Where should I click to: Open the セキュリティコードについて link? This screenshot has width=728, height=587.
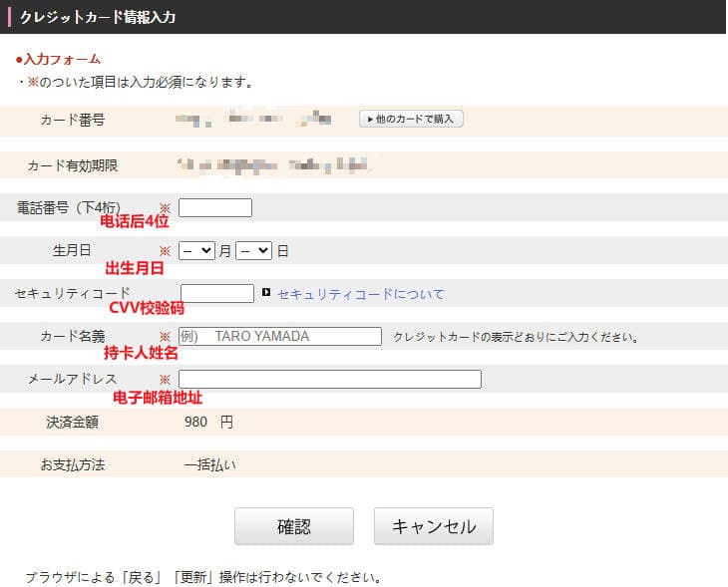(x=361, y=294)
